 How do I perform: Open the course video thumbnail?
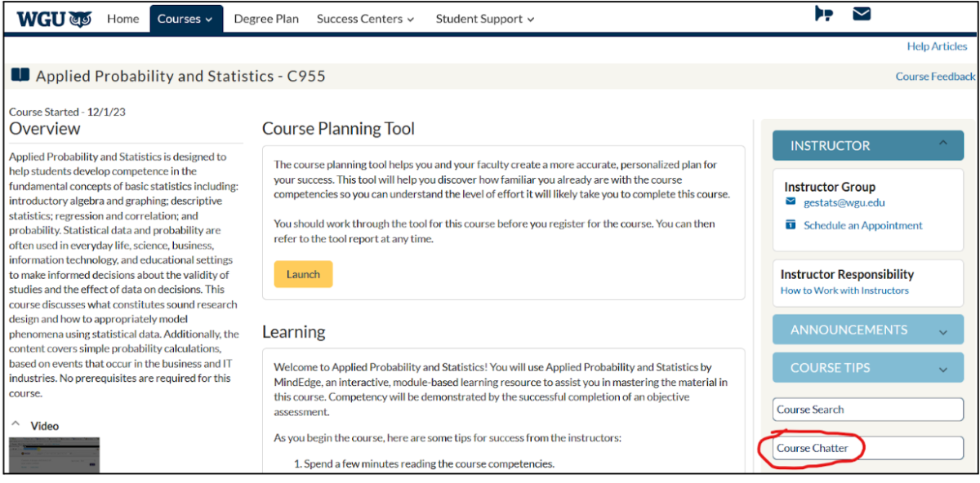coord(54,455)
